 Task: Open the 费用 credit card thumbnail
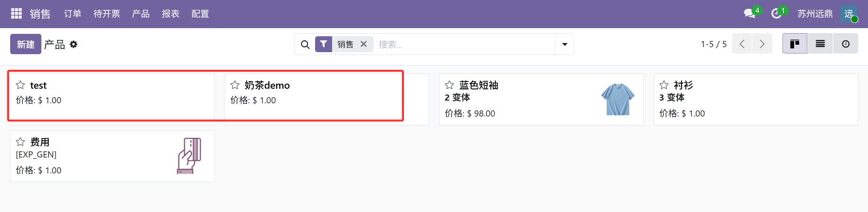[x=189, y=156]
